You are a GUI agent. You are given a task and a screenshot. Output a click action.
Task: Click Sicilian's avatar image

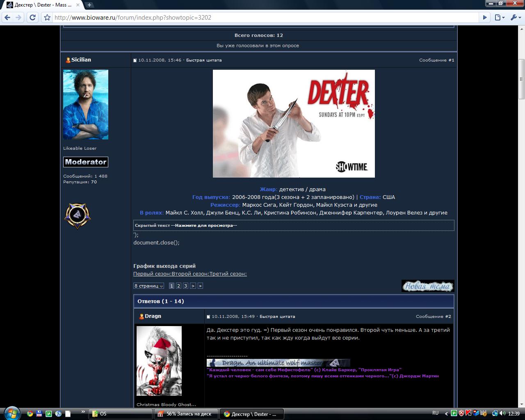(86, 105)
